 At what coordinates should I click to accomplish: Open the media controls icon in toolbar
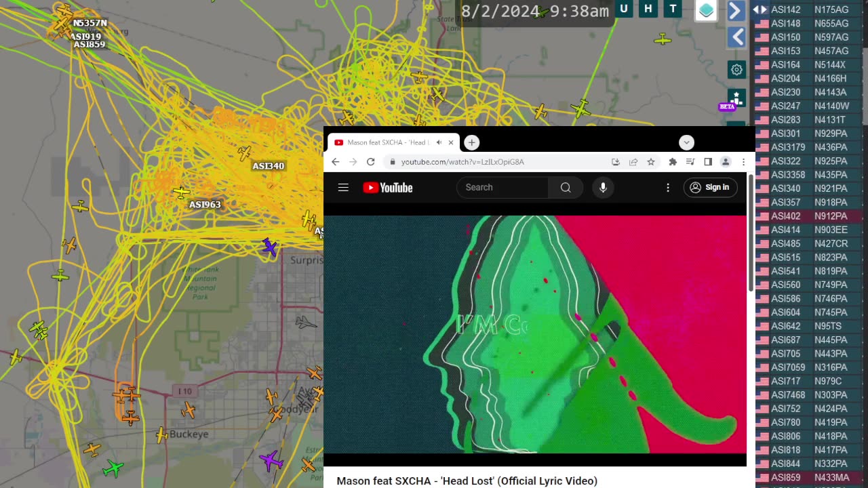coord(690,162)
